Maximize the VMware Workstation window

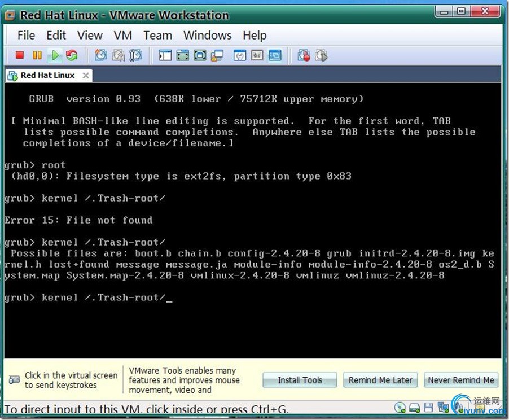(x=461, y=12)
